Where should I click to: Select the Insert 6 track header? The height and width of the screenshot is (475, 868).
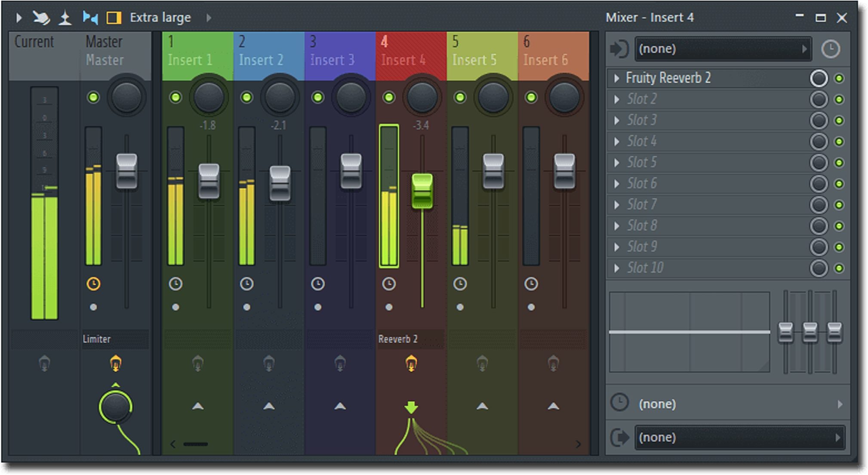tap(554, 55)
